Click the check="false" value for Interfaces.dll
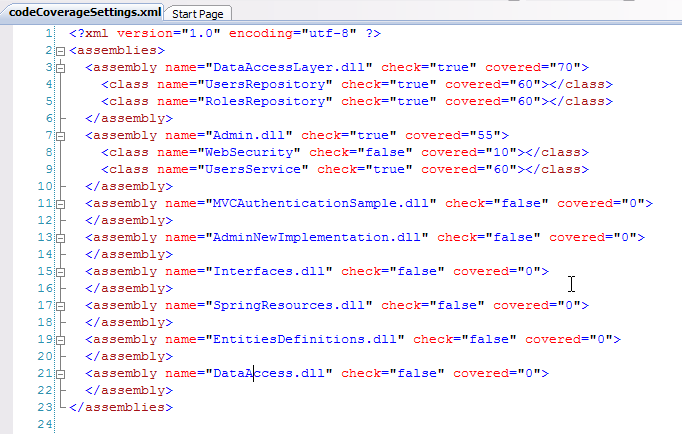 tap(417, 271)
